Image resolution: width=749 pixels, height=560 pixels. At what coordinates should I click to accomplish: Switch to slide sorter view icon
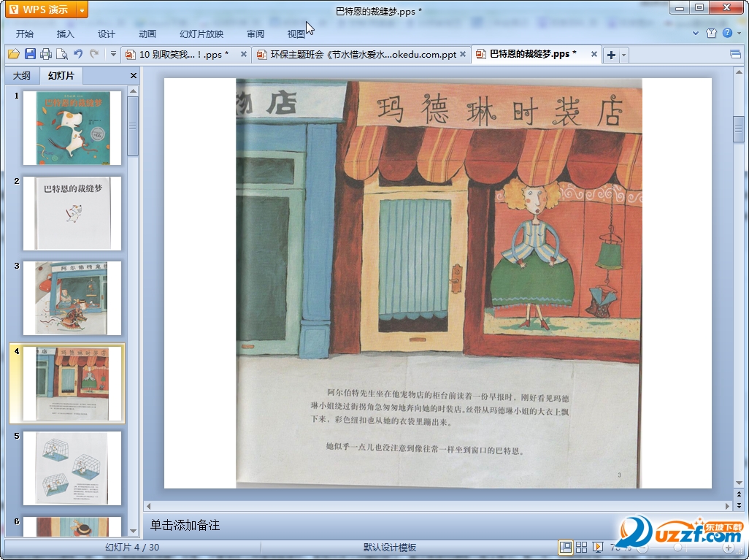(581, 547)
